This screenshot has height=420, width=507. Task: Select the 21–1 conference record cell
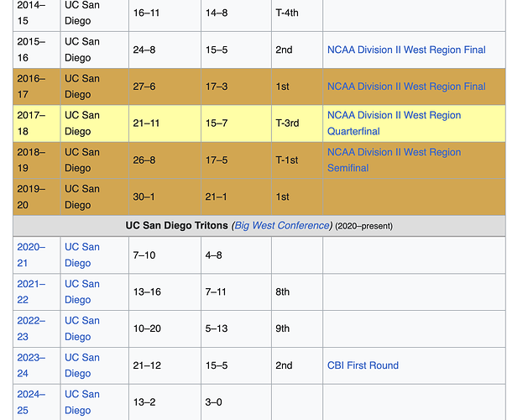[x=237, y=197]
